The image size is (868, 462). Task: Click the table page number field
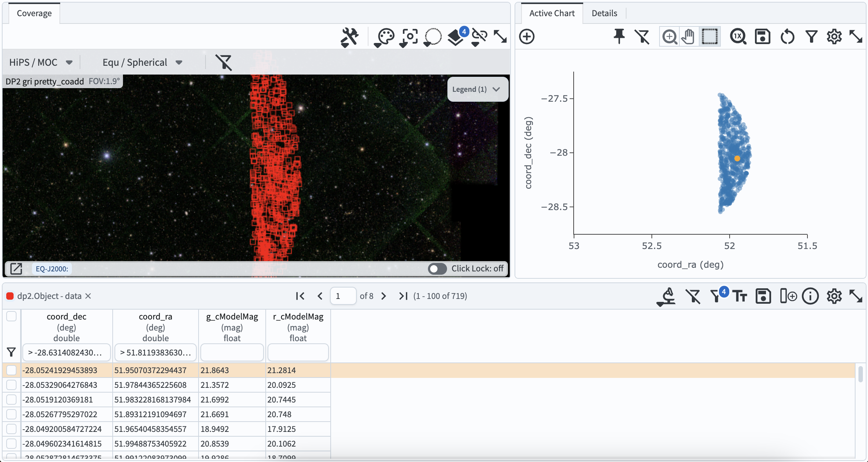click(x=343, y=296)
